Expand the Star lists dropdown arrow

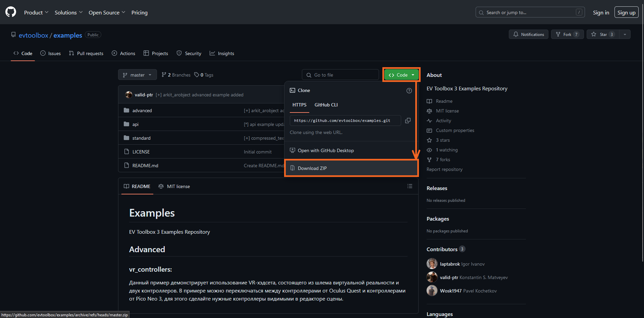coord(625,34)
